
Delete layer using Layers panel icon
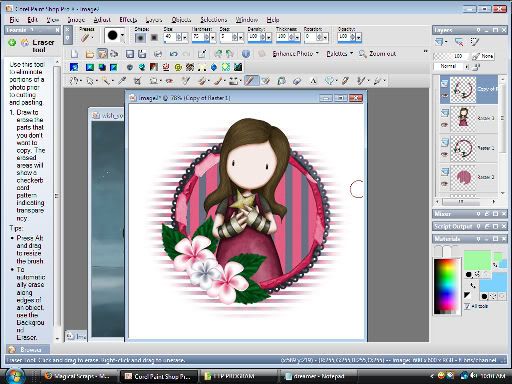point(459,42)
